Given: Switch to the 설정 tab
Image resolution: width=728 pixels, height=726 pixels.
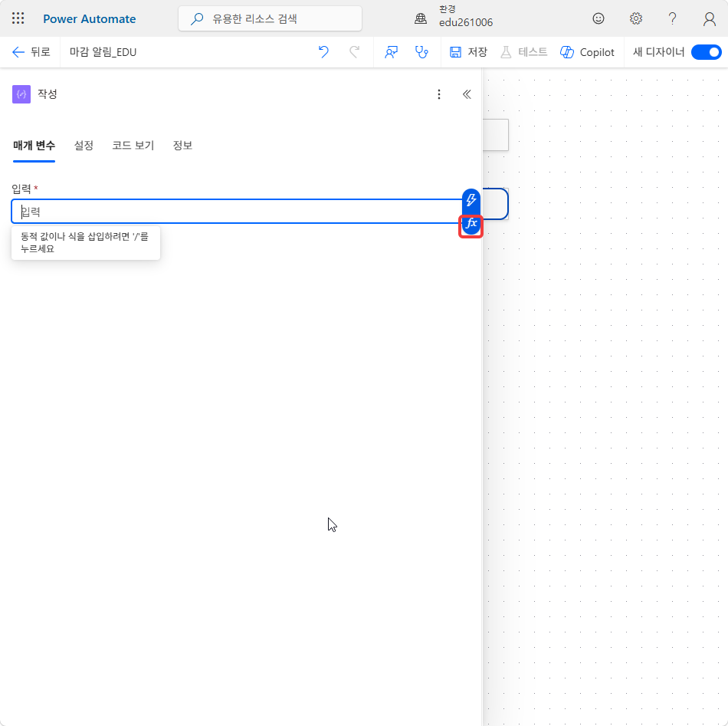Looking at the screenshot, I should coord(84,146).
